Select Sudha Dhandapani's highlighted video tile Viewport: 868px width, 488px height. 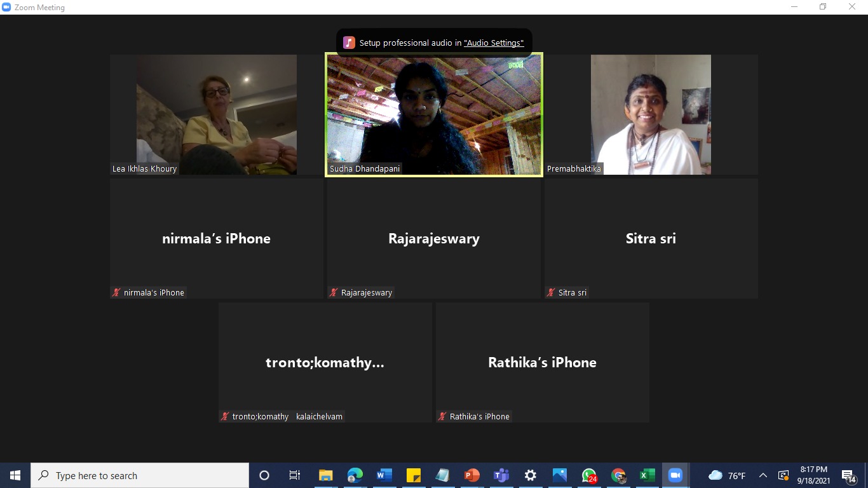(434, 114)
